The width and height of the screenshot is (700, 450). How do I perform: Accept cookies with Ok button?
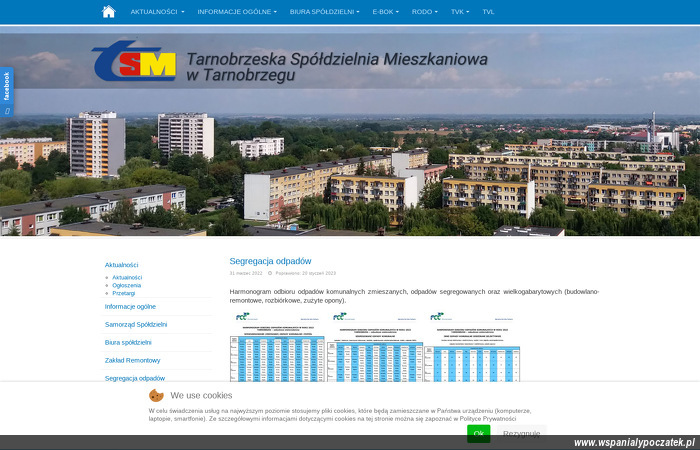479,433
